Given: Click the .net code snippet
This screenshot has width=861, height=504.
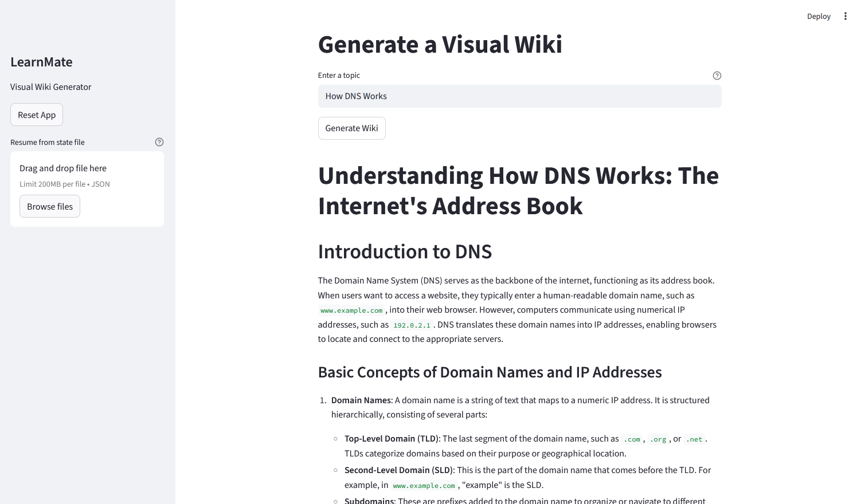Looking at the screenshot, I should click(694, 439).
